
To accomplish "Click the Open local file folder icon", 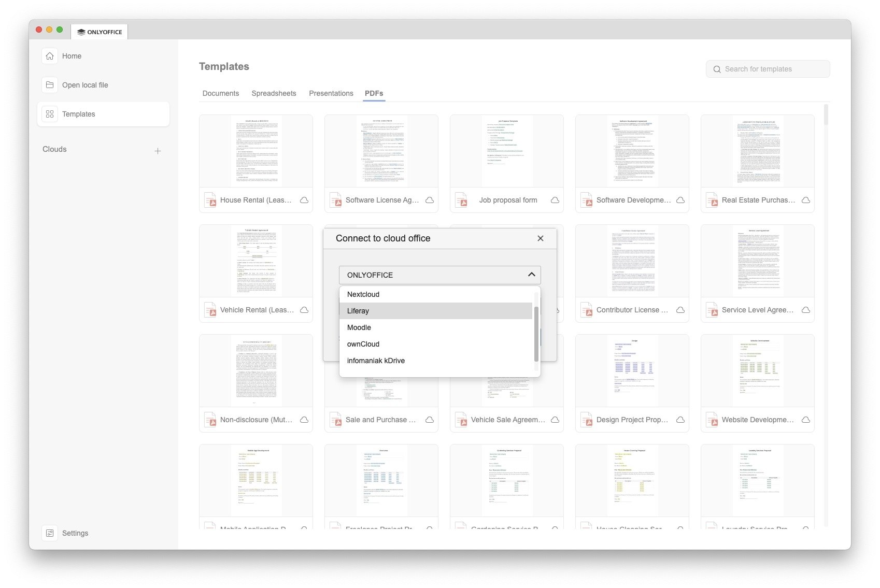I will (50, 85).
